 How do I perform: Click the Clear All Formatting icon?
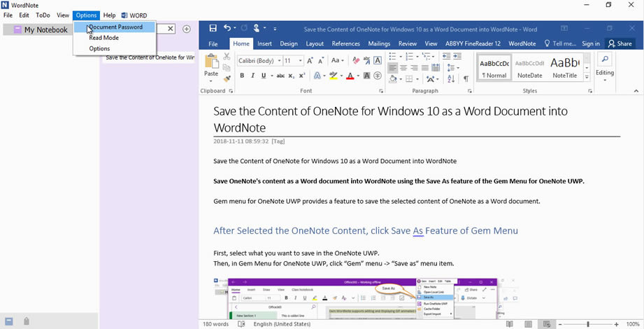356,61
